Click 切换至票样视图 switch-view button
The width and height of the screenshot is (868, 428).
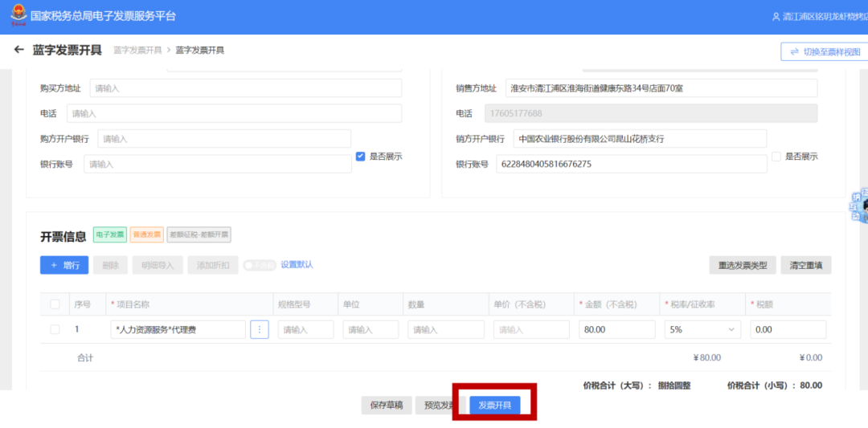pyautogui.click(x=824, y=51)
